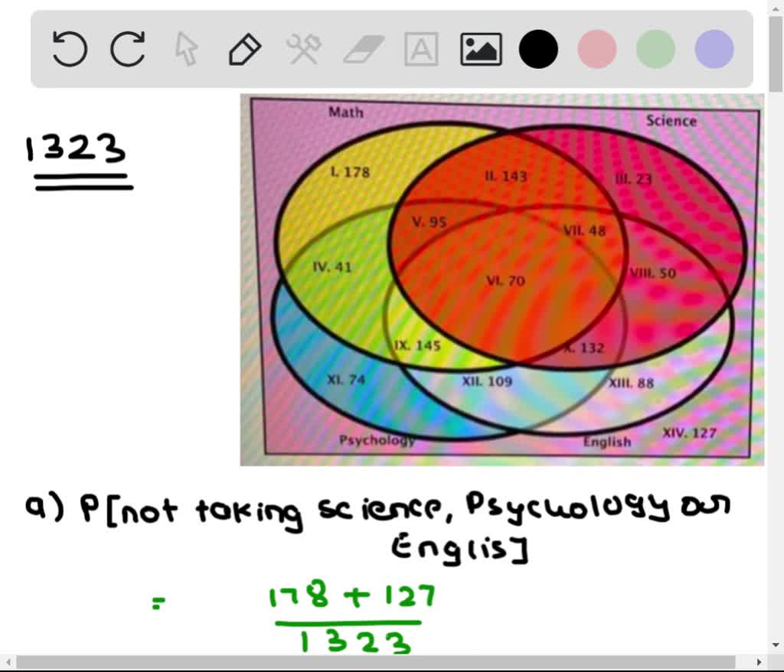This screenshot has width=784, height=672.
Task: Open the tools icon with hammer and wrench
Action: pos(303,49)
